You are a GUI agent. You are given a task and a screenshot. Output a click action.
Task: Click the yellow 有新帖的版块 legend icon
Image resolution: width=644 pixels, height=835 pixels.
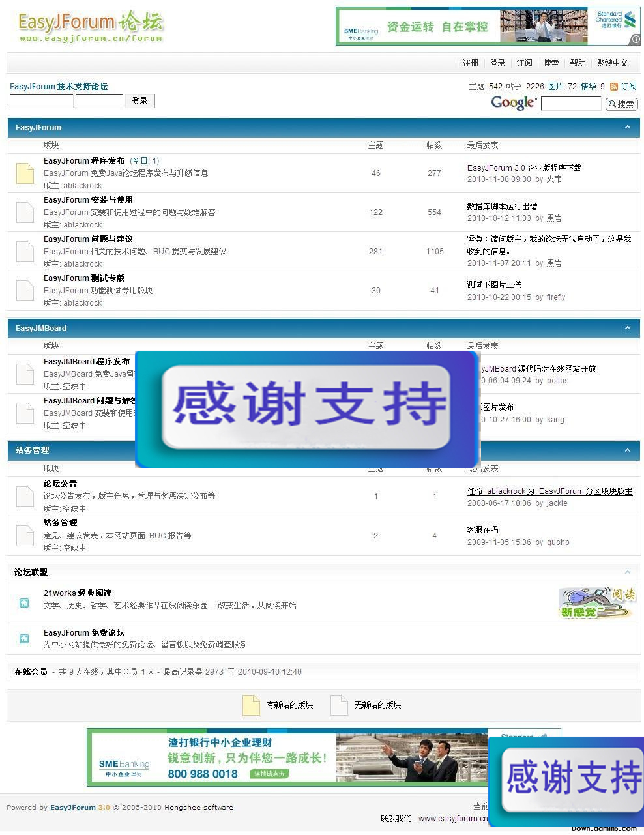[x=251, y=705]
